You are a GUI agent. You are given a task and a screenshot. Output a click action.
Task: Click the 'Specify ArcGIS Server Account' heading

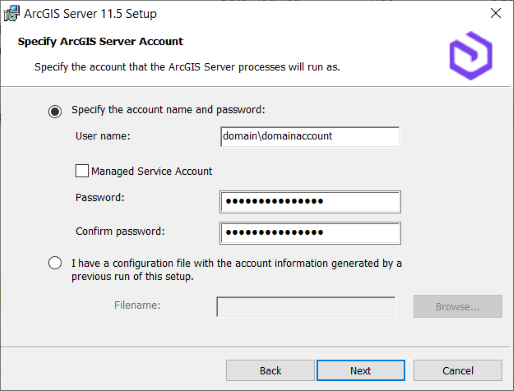[100, 41]
